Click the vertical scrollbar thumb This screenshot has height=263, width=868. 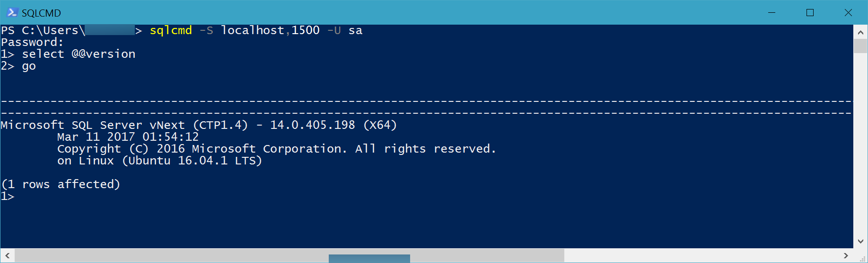coord(860,46)
